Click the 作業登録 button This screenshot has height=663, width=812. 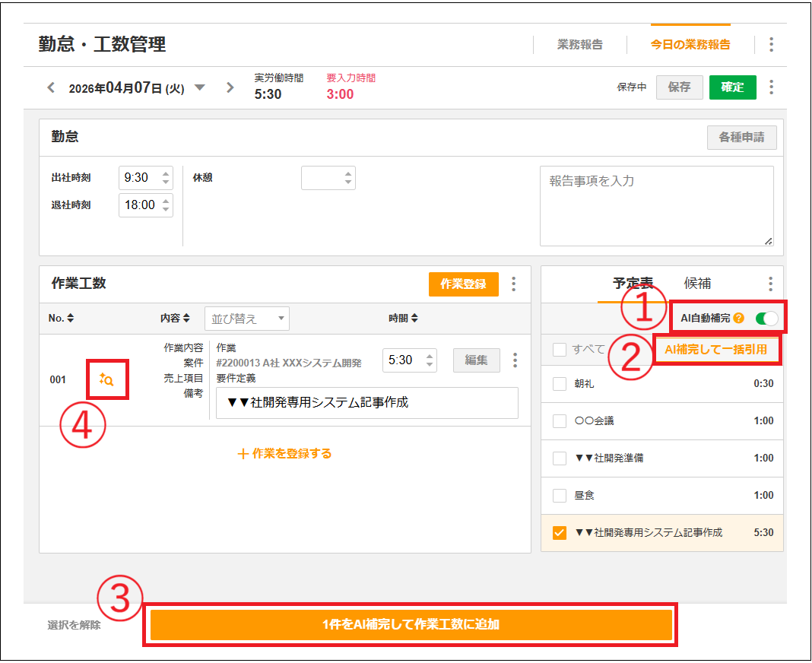click(464, 284)
